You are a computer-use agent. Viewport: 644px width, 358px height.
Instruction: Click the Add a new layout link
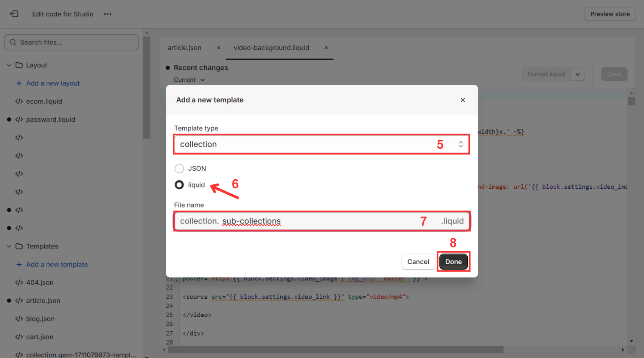click(52, 83)
